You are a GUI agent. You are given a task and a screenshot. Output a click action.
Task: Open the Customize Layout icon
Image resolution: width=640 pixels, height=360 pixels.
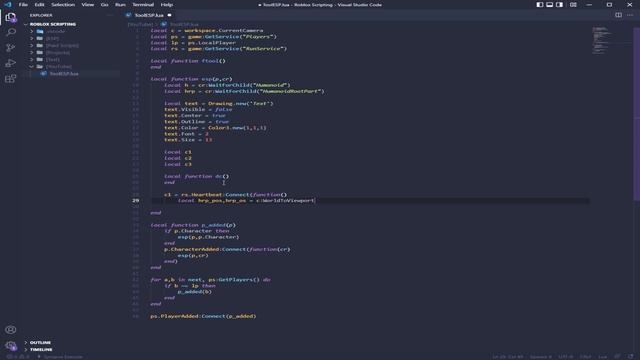[573, 4]
